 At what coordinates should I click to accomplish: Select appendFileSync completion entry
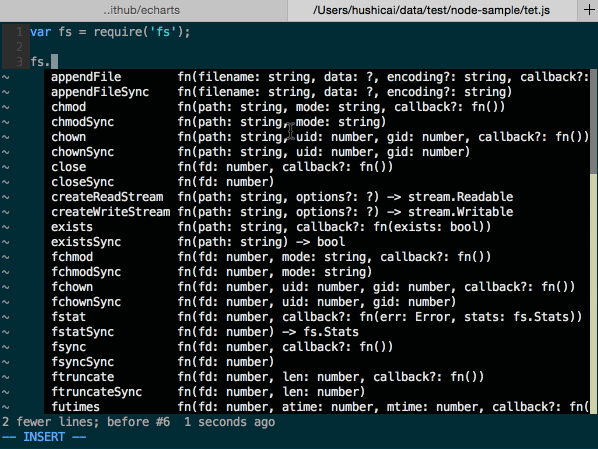317,92
